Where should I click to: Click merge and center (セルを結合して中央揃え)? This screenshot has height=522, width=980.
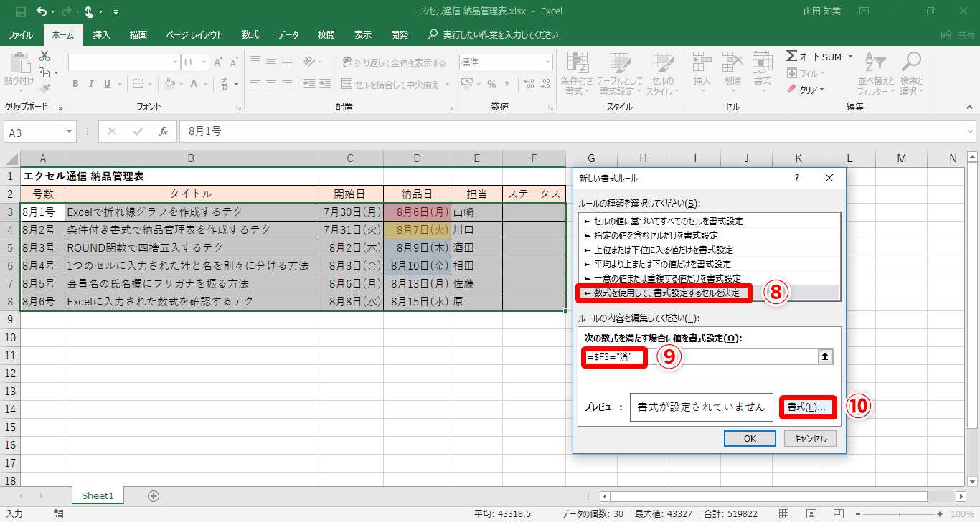pyautogui.click(x=390, y=84)
